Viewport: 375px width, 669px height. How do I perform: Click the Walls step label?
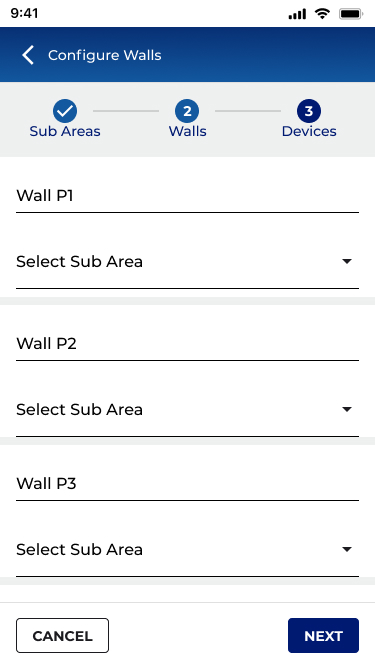(x=187, y=131)
